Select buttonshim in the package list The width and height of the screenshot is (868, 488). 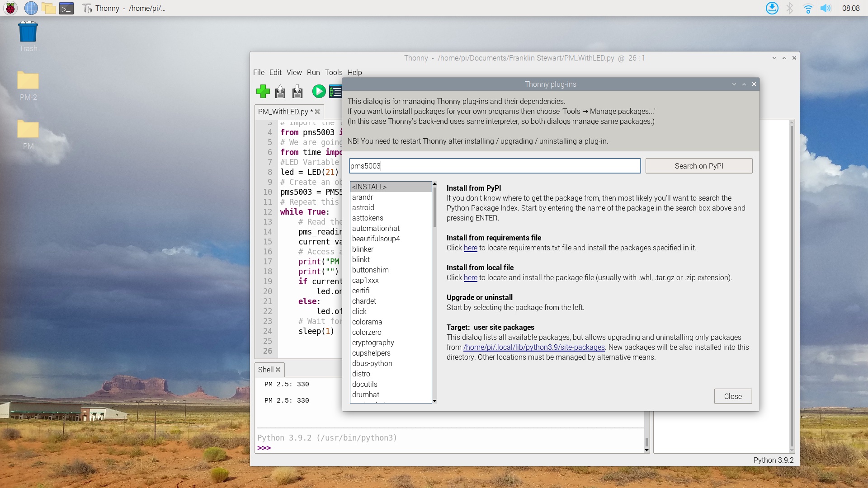tap(391, 270)
